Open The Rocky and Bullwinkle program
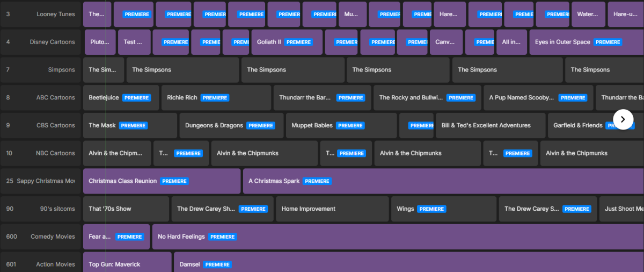The height and width of the screenshot is (272, 644). (427, 98)
